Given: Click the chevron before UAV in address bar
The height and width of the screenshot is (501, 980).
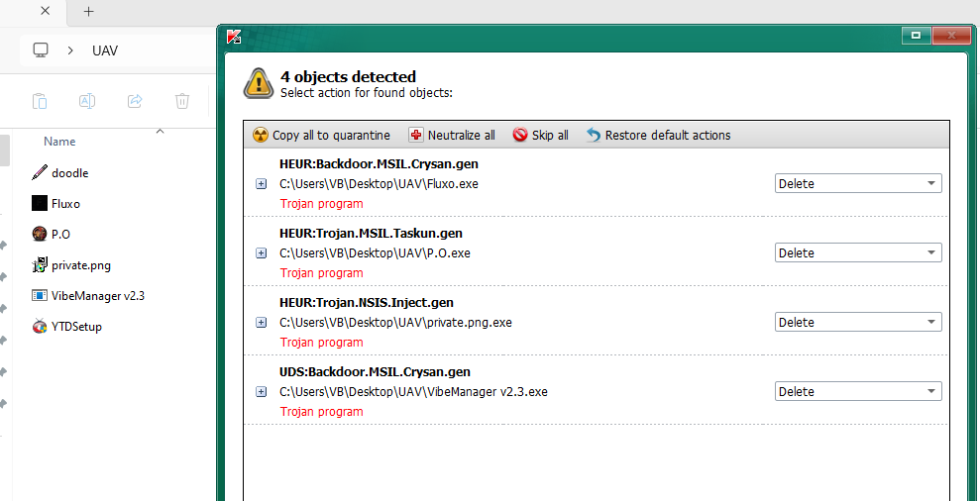Looking at the screenshot, I should coord(71,50).
